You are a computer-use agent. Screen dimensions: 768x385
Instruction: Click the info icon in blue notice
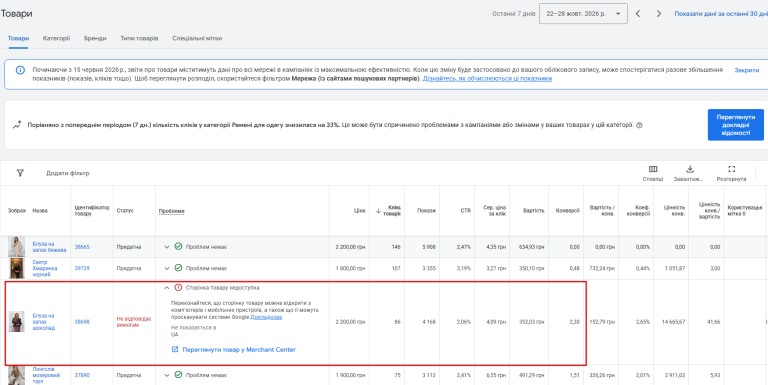pos(20,70)
